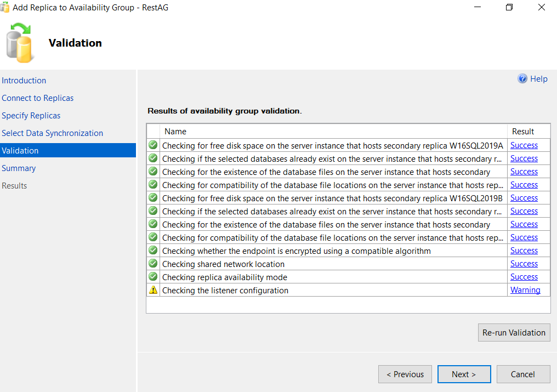Click the Help question mark icon
The height and width of the screenshot is (392, 557).
pyautogui.click(x=522, y=79)
